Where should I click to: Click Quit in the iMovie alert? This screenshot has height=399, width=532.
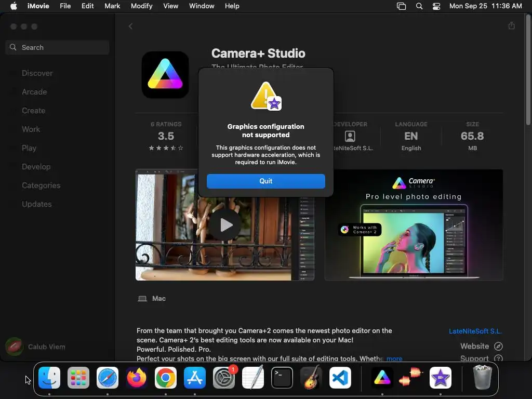[x=265, y=181]
